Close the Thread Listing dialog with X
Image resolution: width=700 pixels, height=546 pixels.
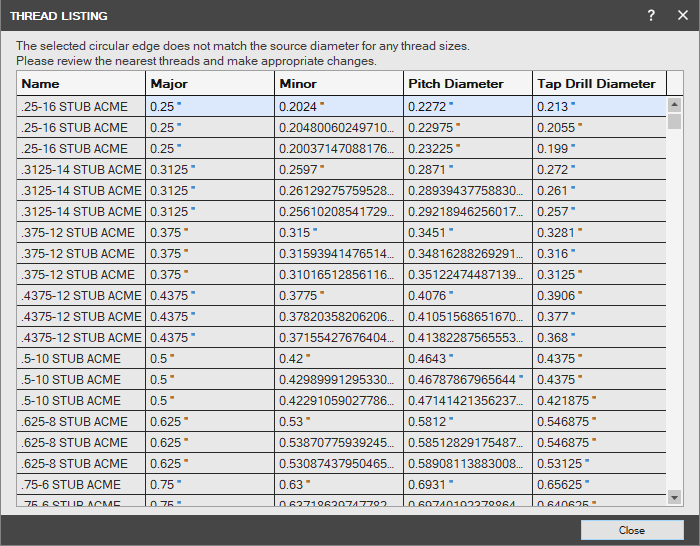[x=683, y=16]
